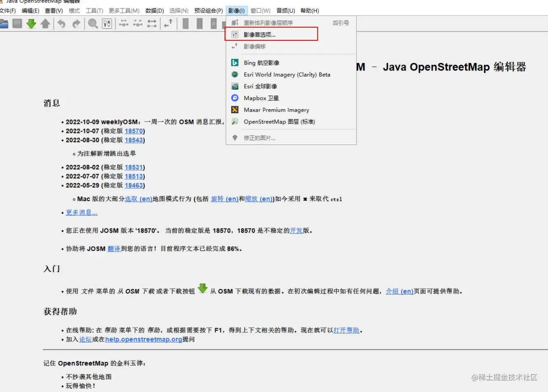The image size is (548, 392).
Task: Click the Mapbox 卫星 round icon
Action: point(235,98)
